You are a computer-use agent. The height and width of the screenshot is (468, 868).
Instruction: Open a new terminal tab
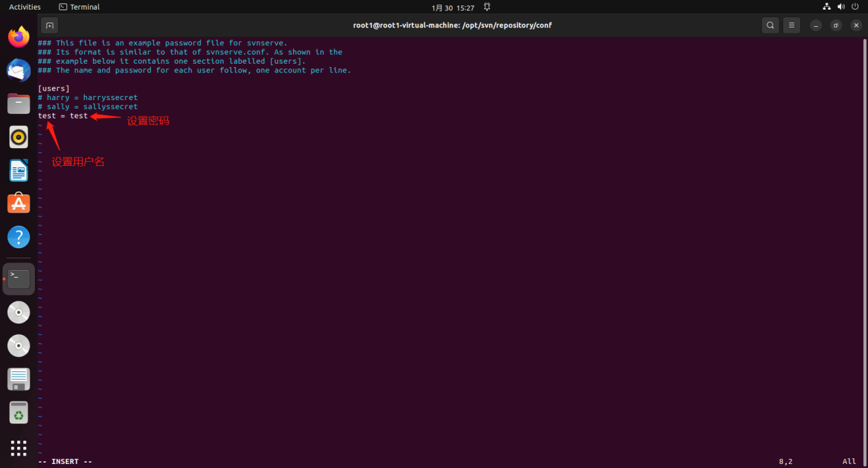49,25
